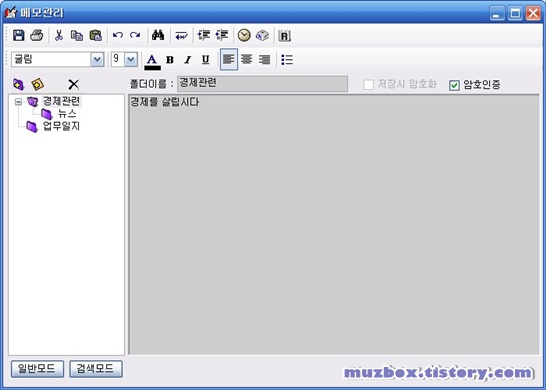Screen dimensions: 546x390
Task: Redo the last undone edit
Action: (135, 36)
